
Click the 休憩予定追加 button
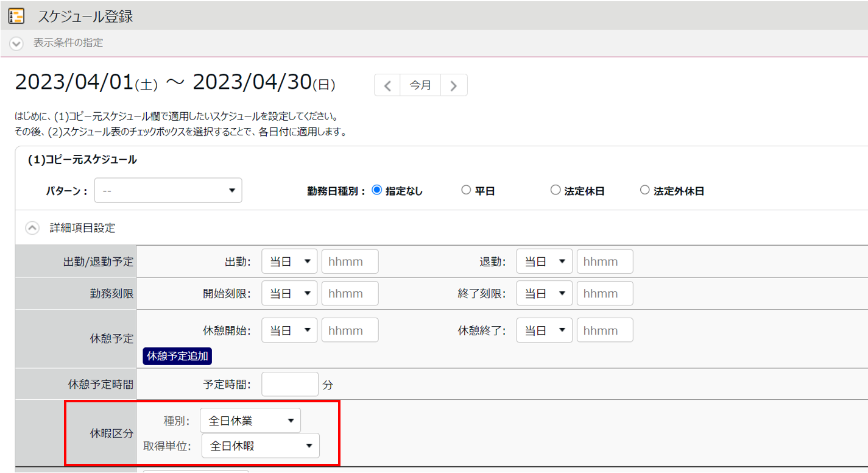[177, 356]
